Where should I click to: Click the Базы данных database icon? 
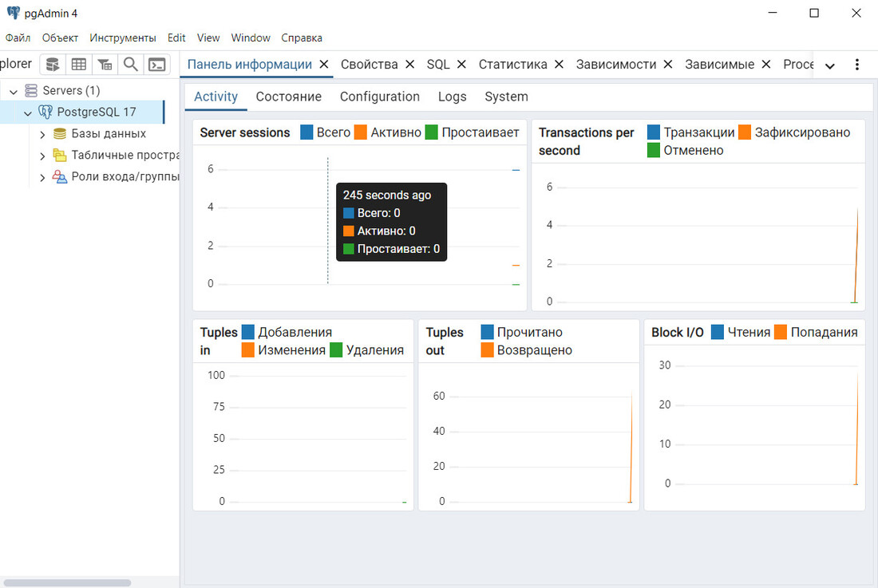click(x=59, y=133)
